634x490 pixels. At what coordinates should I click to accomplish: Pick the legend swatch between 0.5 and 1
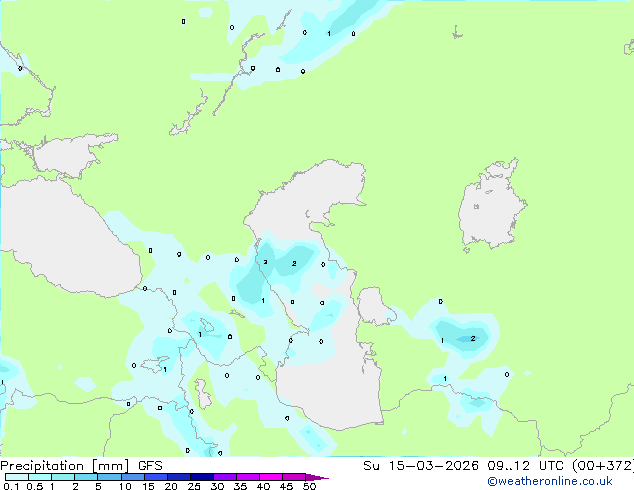(40, 477)
